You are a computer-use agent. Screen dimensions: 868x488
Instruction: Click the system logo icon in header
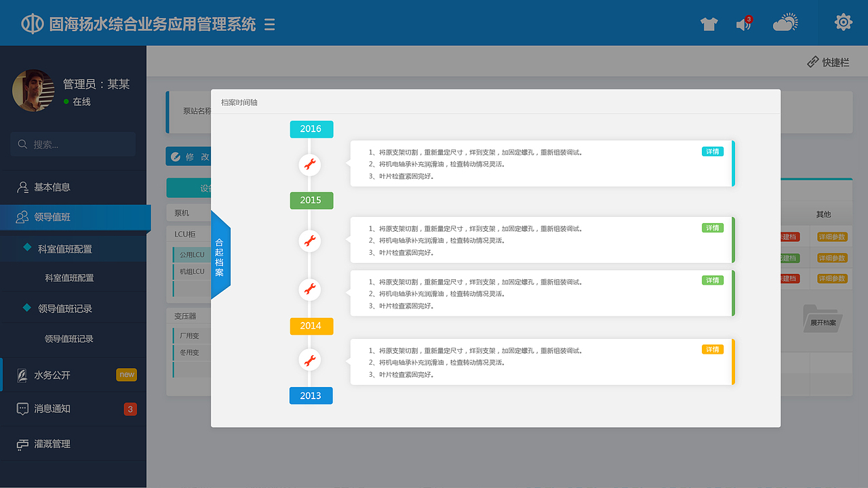click(32, 24)
